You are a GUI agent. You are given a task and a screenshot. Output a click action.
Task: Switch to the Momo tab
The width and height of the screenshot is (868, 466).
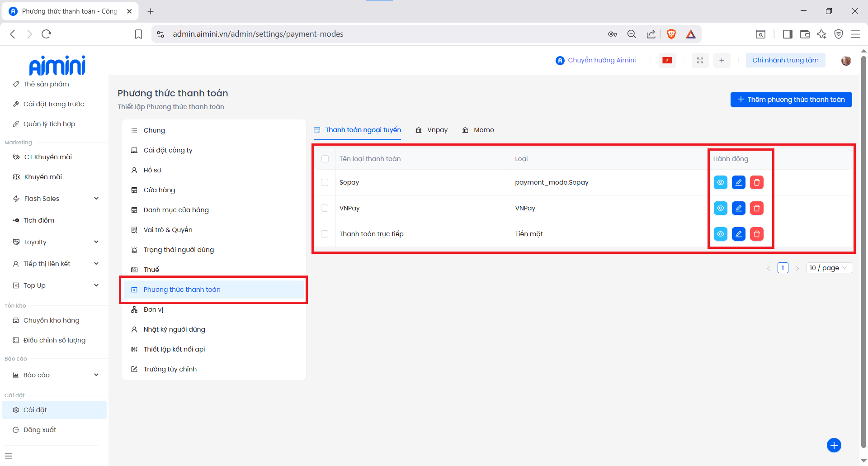coord(478,130)
